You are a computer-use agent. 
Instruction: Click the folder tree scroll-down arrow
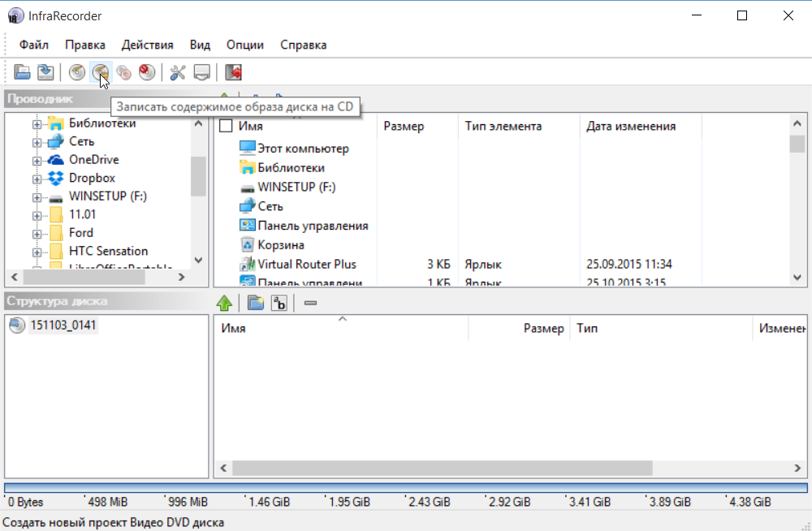pos(198,260)
